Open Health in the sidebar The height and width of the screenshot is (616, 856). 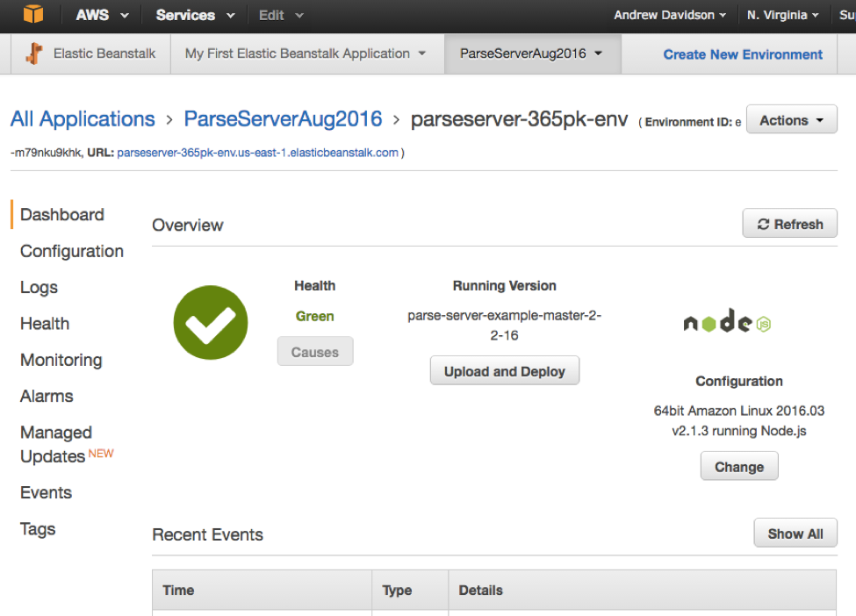[45, 324]
